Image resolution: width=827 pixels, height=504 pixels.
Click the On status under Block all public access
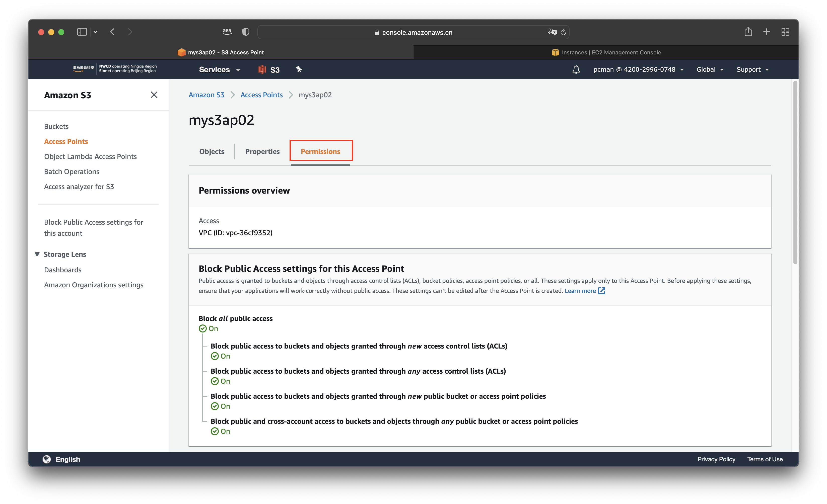[x=209, y=329]
